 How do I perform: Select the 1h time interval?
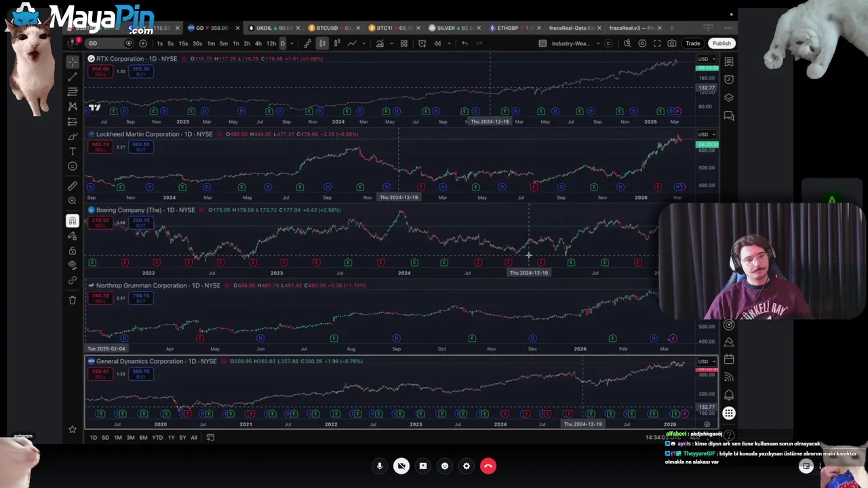pyautogui.click(x=235, y=43)
